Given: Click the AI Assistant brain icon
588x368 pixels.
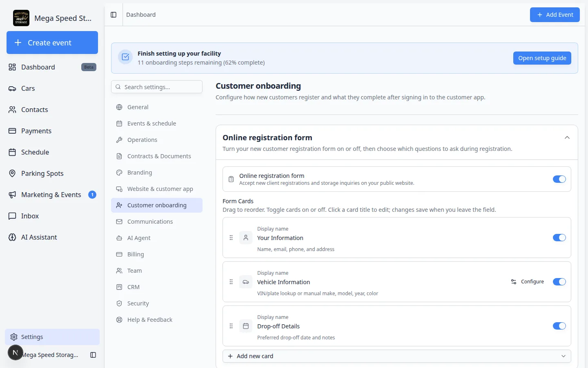Looking at the screenshot, I should tap(12, 237).
